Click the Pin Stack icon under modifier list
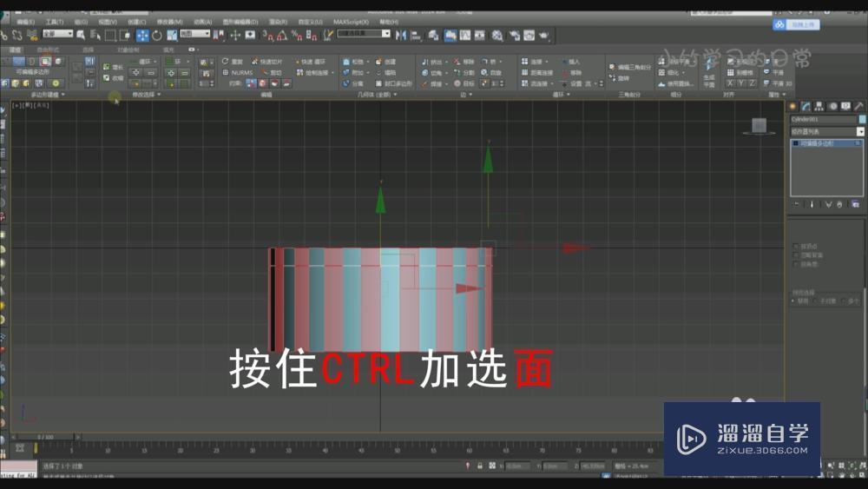868x489 pixels. tap(797, 204)
